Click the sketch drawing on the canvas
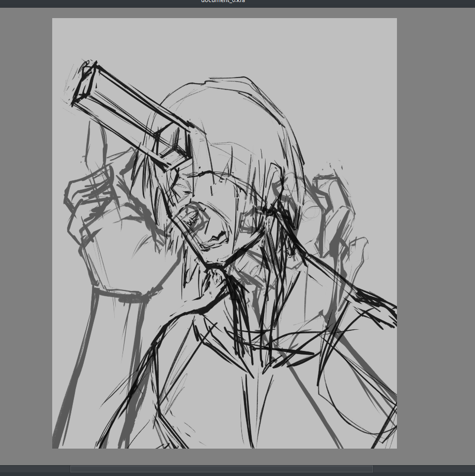The height and width of the screenshot is (476, 475). [225, 233]
